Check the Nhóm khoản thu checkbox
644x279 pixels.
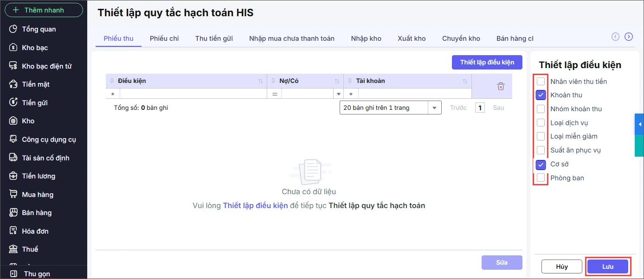click(541, 109)
